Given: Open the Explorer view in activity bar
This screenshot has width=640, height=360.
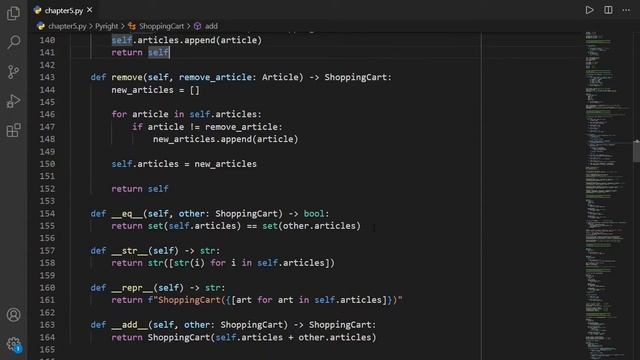Looking at the screenshot, I should point(13,13).
